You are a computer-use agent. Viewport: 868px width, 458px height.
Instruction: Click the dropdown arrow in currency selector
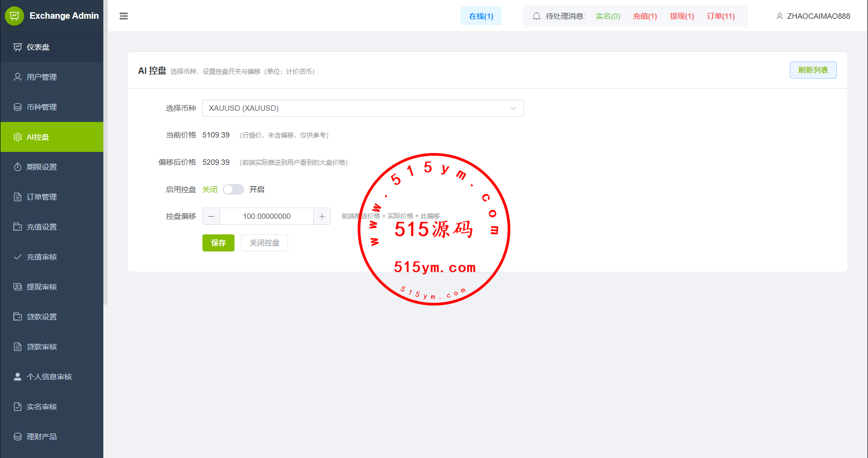tap(513, 108)
